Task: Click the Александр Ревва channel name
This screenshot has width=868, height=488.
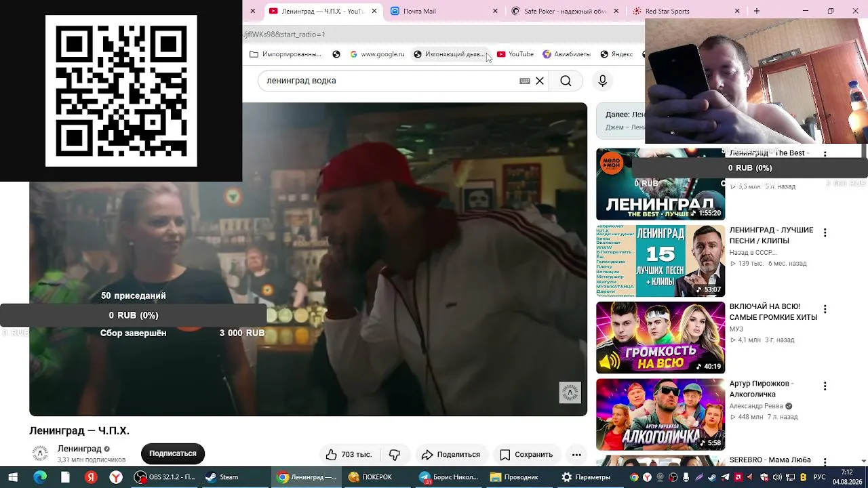Action: pyautogui.click(x=756, y=407)
